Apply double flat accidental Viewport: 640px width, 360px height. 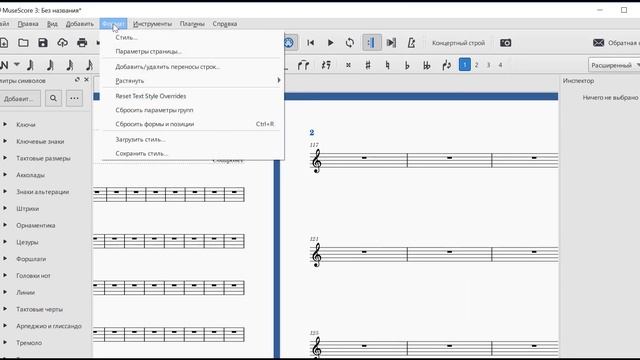[x=427, y=65]
